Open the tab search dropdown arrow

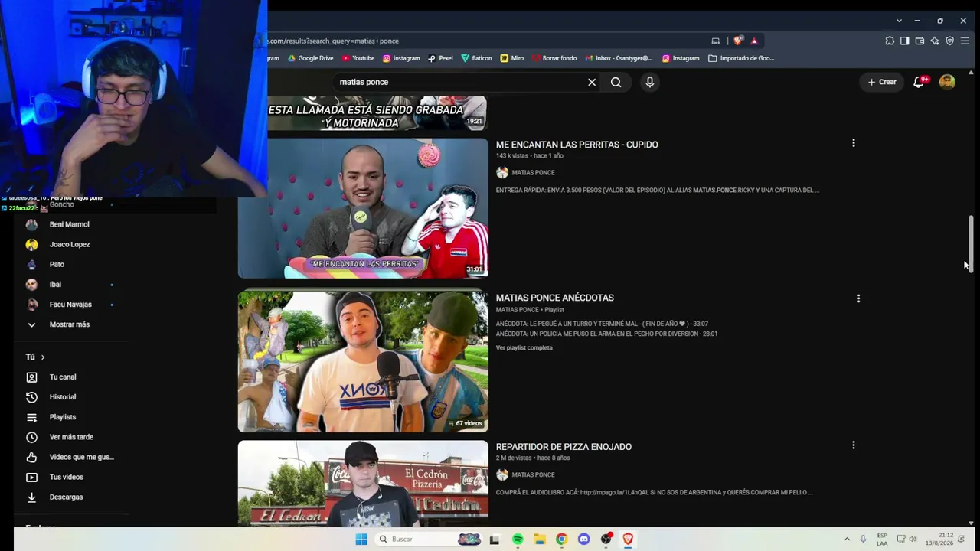899,21
